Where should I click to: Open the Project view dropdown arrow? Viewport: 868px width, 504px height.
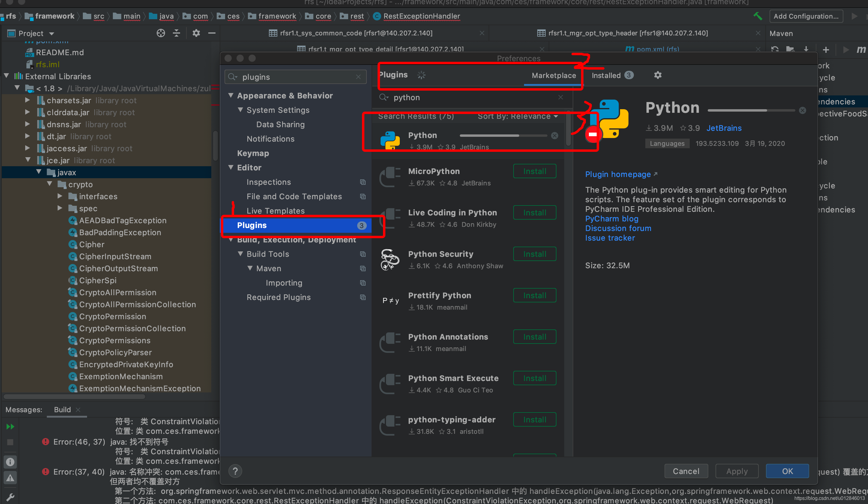coord(52,33)
